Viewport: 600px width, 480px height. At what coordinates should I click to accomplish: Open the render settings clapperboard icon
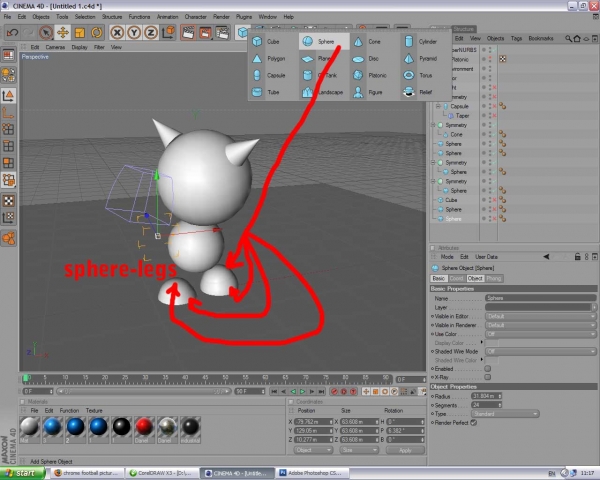pyautogui.click(x=222, y=33)
